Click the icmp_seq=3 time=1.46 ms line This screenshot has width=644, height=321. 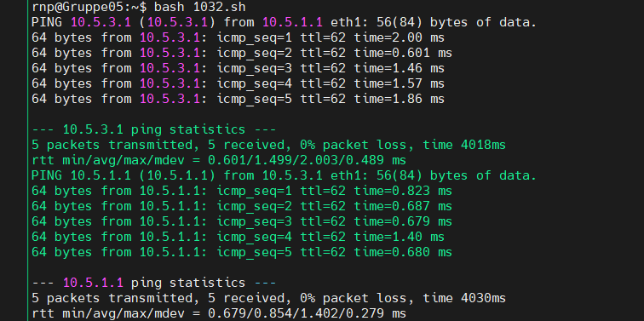(x=238, y=68)
